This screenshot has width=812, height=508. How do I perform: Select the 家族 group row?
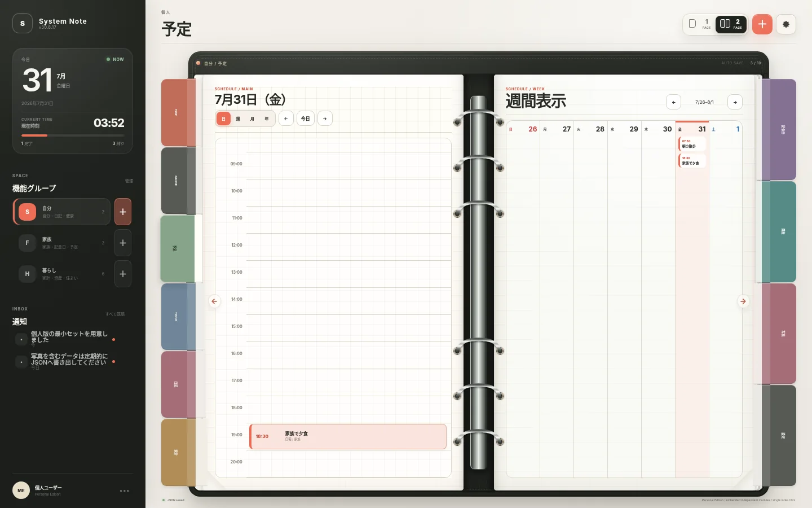61,243
